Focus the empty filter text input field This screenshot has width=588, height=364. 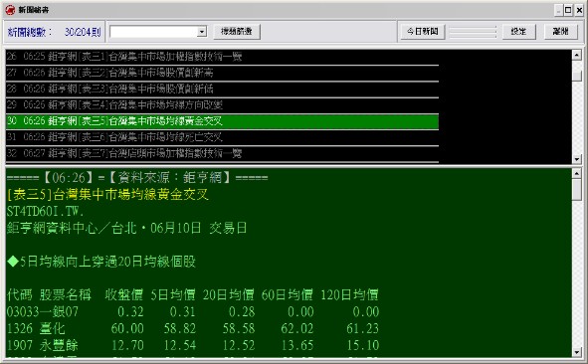[154, 32]
